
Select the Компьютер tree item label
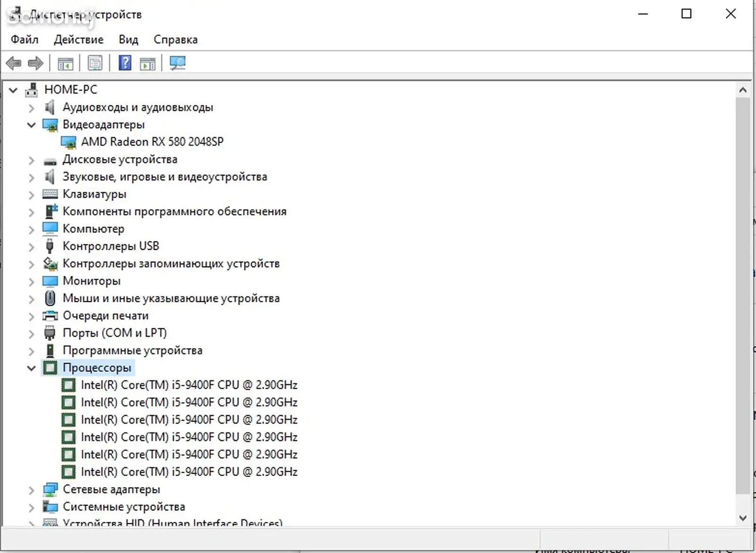94,229
